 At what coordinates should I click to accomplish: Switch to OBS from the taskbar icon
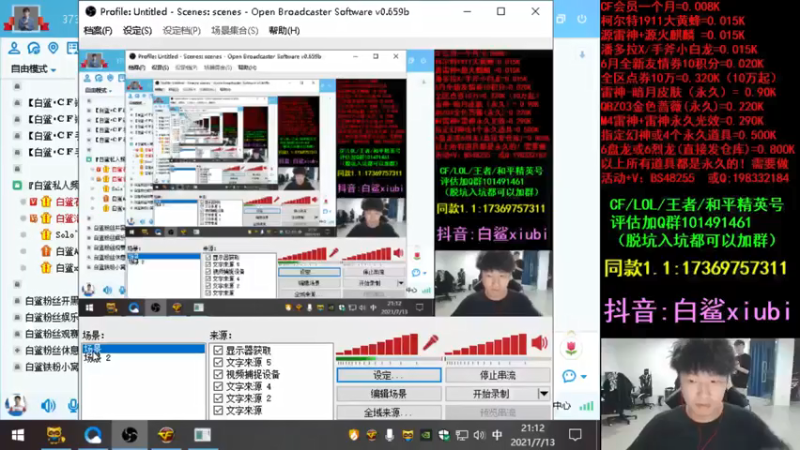130,435
